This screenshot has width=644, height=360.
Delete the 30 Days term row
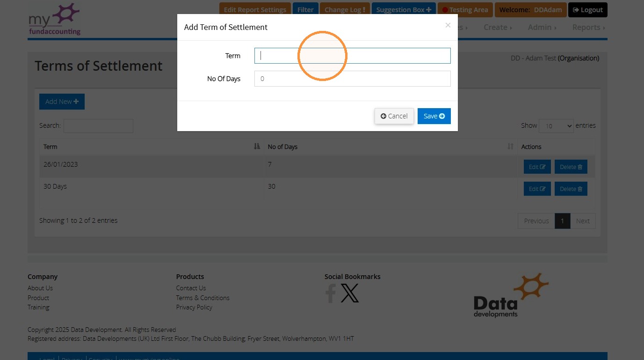(x=571, y=189)
